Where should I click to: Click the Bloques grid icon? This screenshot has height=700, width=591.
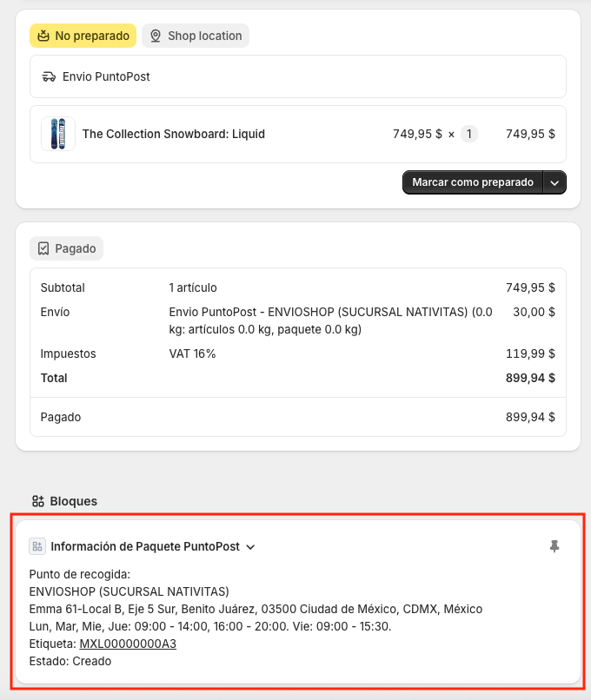click(37, 501)
